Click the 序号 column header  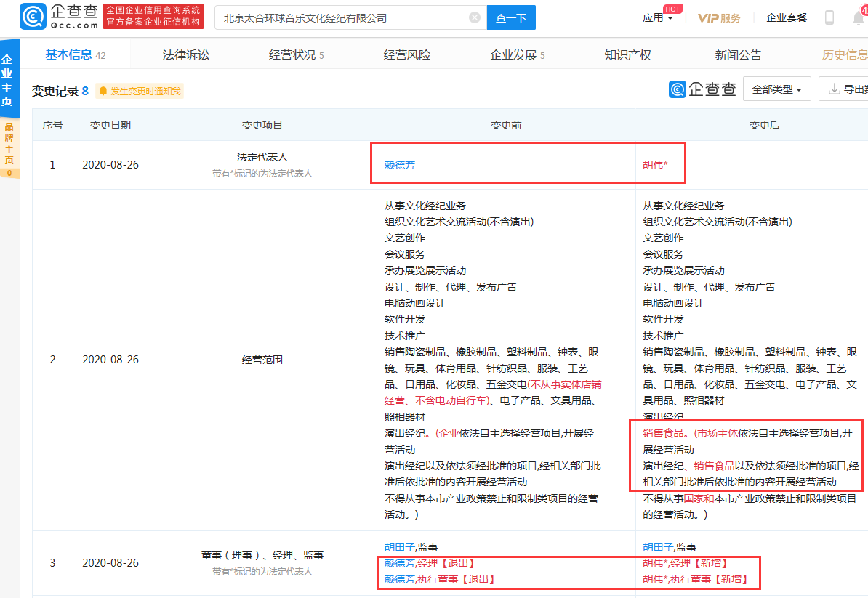click(x=52, y=125)
